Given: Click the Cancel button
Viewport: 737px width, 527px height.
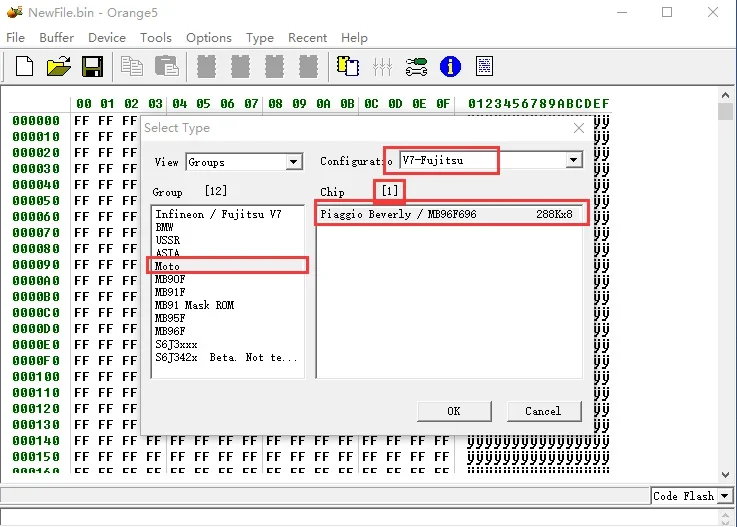Looking at the screenshot, I should [544, 411].
